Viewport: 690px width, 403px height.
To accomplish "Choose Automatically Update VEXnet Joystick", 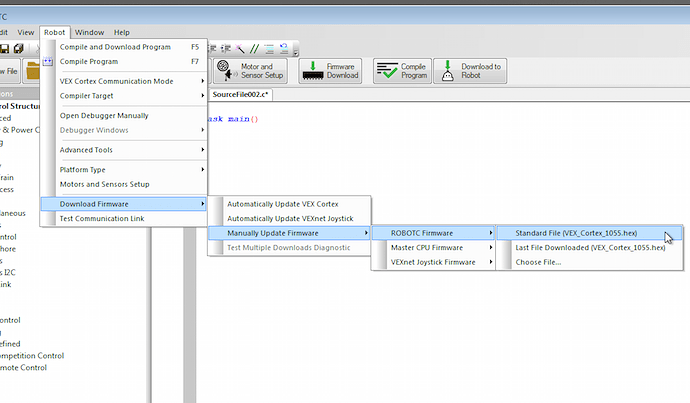I will pos(289,218).
